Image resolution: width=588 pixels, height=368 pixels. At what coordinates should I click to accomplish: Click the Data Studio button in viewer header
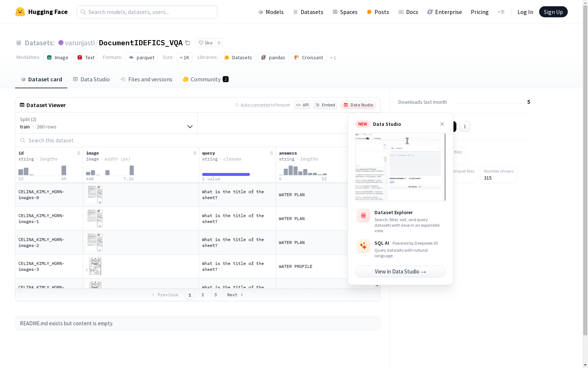pos(358,105)
